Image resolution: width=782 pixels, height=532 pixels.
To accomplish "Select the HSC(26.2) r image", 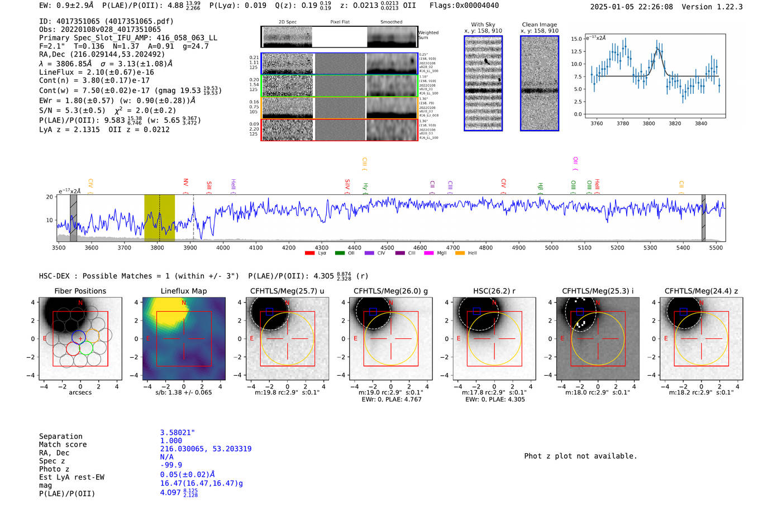I will pyautogui.click(x=494, y=338).
